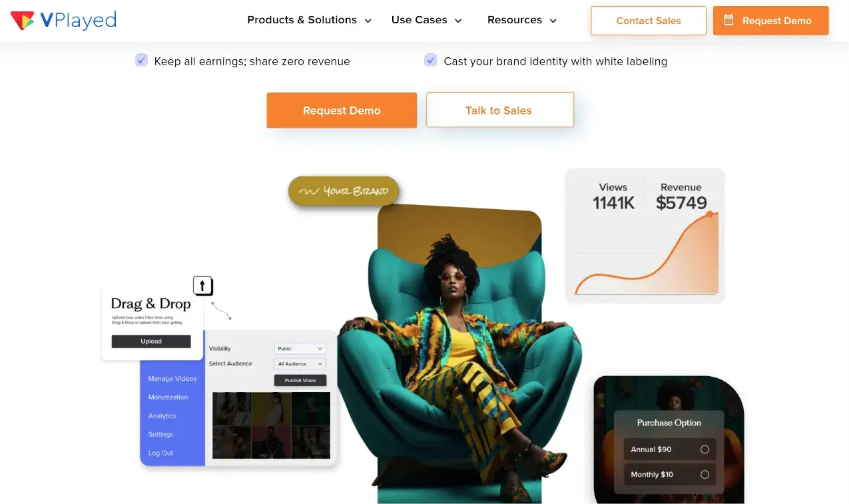849x504 pixels.
Task: Click the black Upload button
Action: click(151, 342)
